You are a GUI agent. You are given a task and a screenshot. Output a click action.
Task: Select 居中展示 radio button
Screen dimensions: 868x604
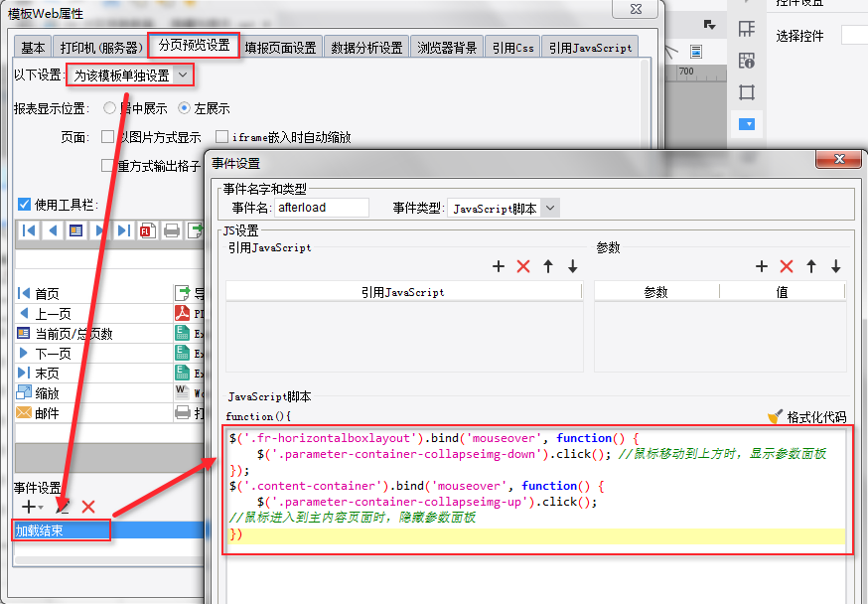click(x=109, y=108)
